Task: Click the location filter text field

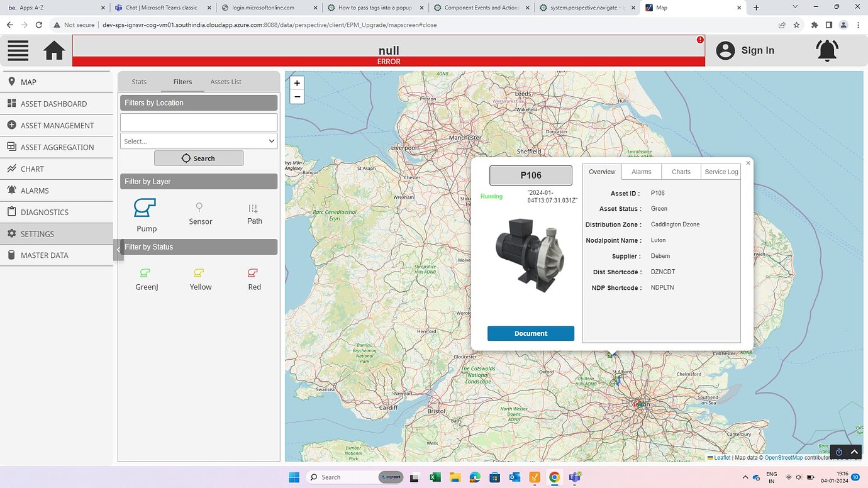Action: coord(199,122)
